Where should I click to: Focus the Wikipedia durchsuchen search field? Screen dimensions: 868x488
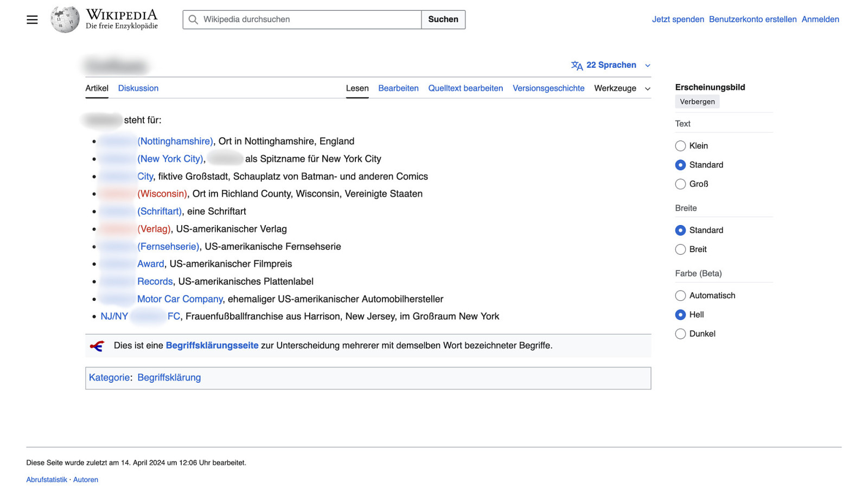coord(309,20)
